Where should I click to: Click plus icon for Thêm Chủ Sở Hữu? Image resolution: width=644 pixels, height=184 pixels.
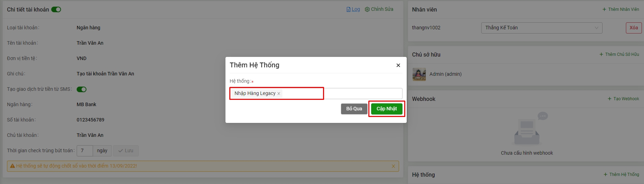pyautogui.click(x=601, y=54)
